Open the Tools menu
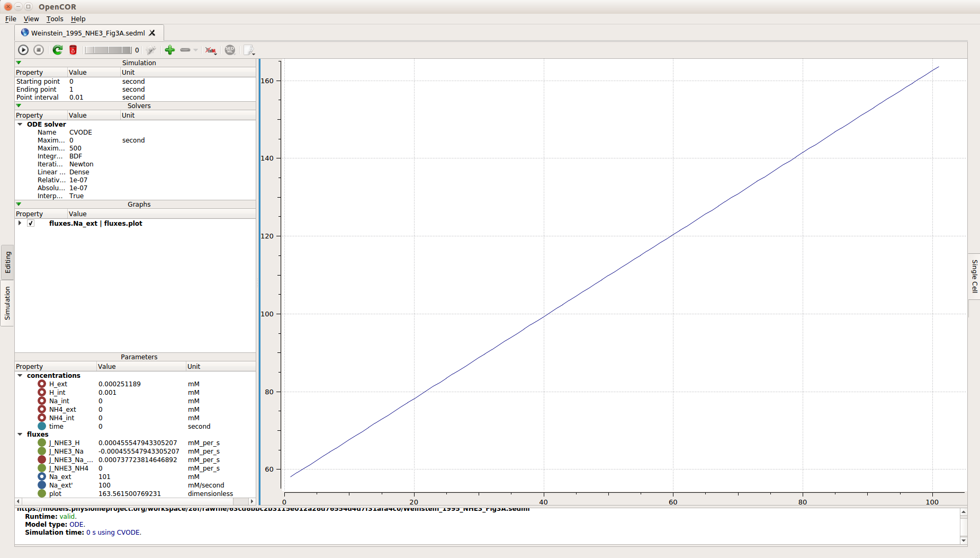The height and width of the screenshot is (558, 980). point(55,19)
